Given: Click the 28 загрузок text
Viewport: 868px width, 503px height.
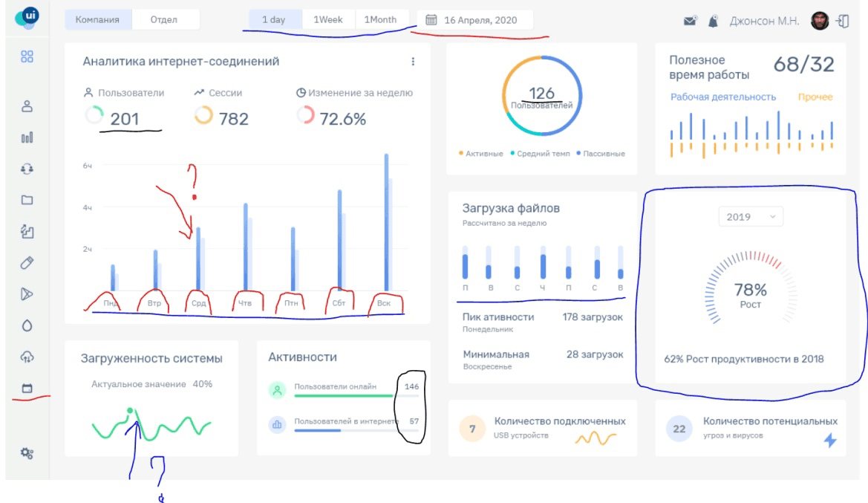Looking at the screenshot, I should point(595,354).
